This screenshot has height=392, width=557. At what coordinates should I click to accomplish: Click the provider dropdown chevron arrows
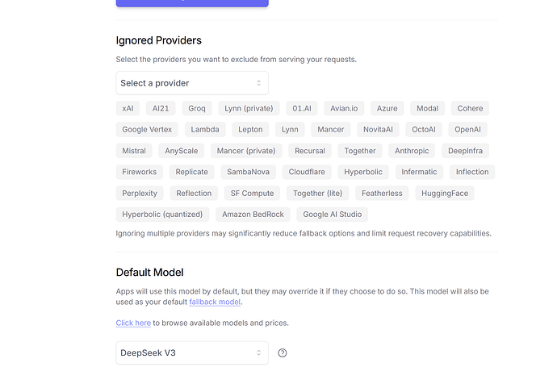pos(258,83)
